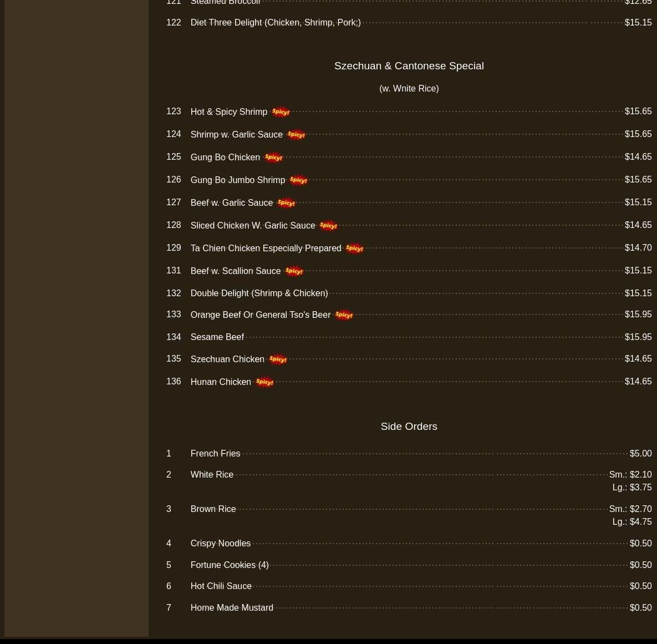Click the Home Made Mustard item
This screenshot has width=657, height=644.
click(232, 608)
